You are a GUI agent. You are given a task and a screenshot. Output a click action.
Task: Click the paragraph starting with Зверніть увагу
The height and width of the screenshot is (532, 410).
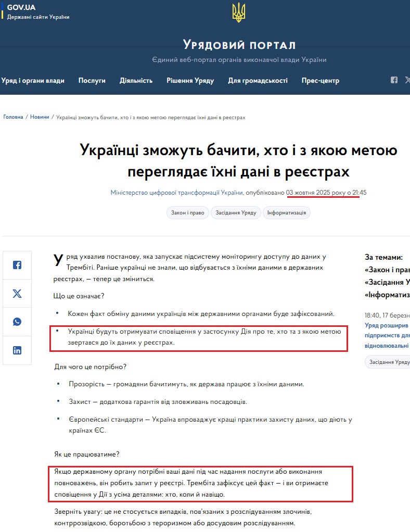point(183,517)
